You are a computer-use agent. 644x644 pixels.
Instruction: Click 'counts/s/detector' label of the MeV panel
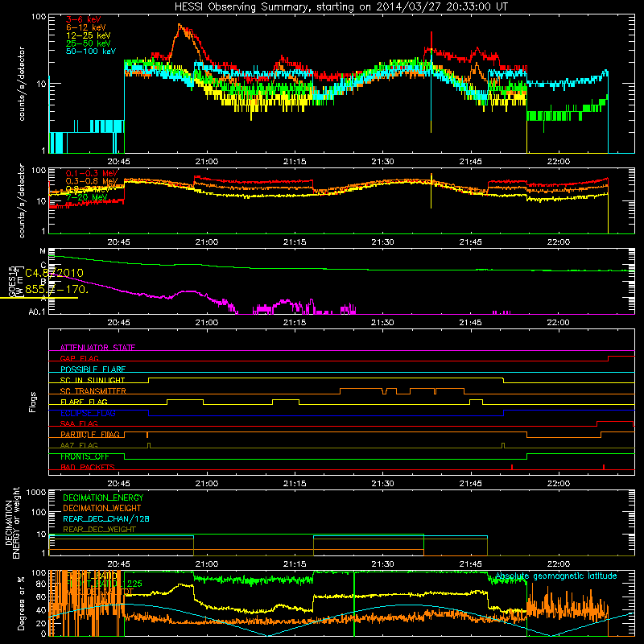22,200
